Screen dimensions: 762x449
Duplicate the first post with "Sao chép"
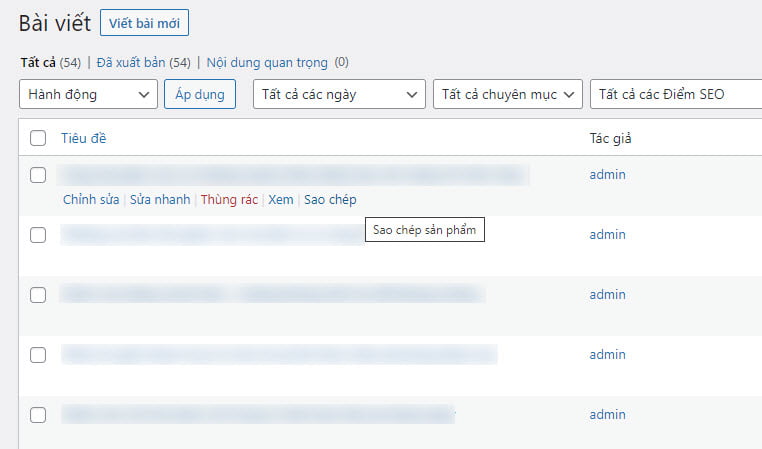(x=330, y=200)
